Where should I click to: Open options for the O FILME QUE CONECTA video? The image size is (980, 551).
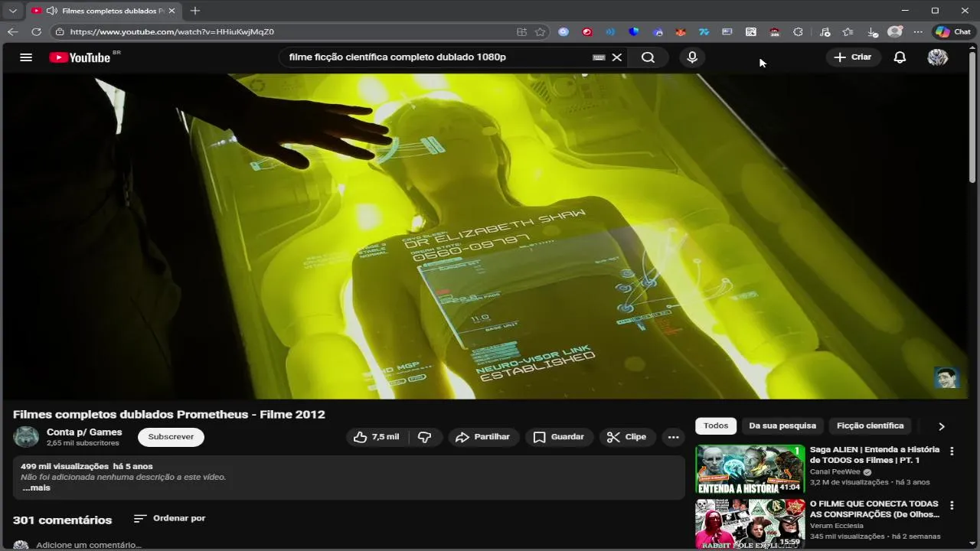click(x=952, y=506)
